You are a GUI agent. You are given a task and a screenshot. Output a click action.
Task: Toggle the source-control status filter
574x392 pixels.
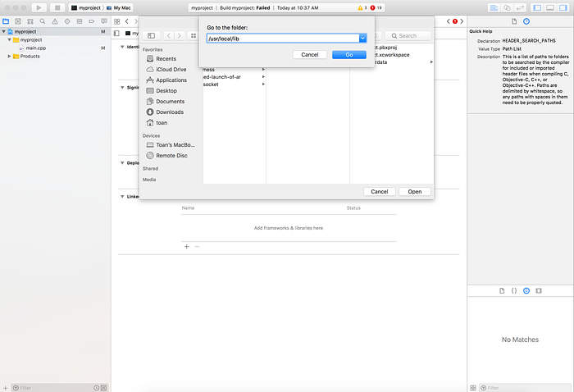click(x=103, y=388)
